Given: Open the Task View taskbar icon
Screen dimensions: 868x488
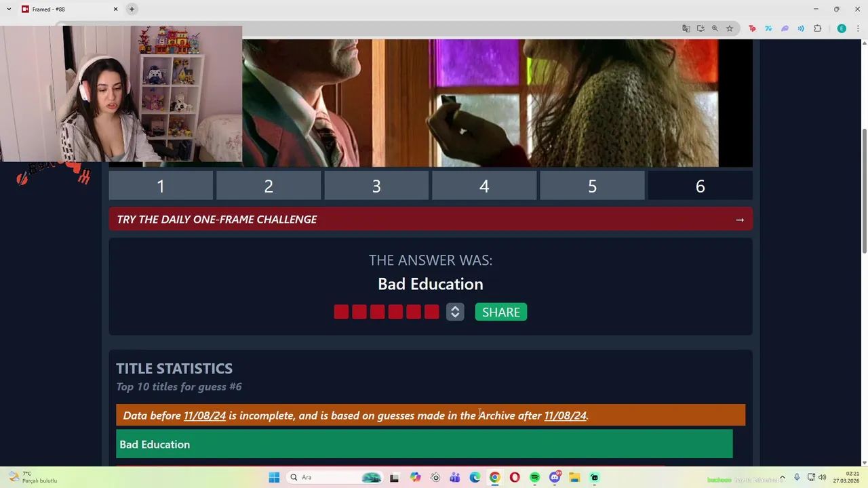Looking at the screenshot, I should point(394,477).
